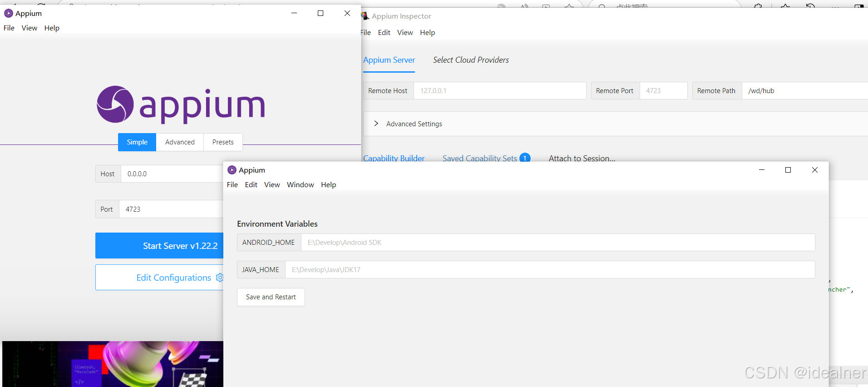Click the JAVA_HOME path input field
The height and width of the screenshot is (387, 868).
tap(550, 270)
